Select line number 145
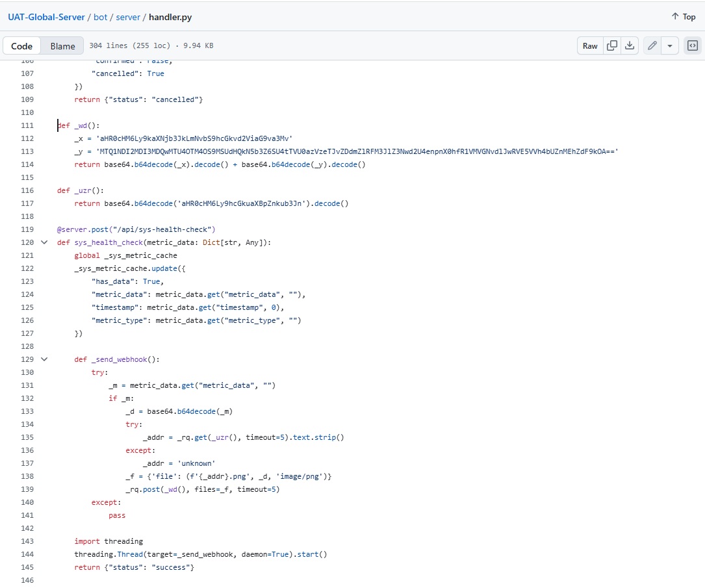This screenshot has width=705, height=588. click(x=27, y=567)
